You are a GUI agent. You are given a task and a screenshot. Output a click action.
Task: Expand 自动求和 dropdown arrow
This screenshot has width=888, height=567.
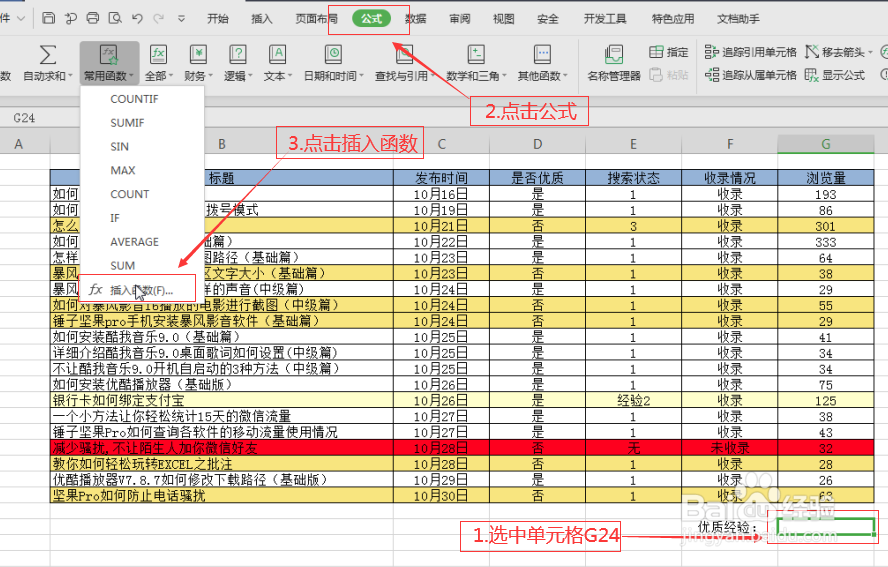[70, 76]
